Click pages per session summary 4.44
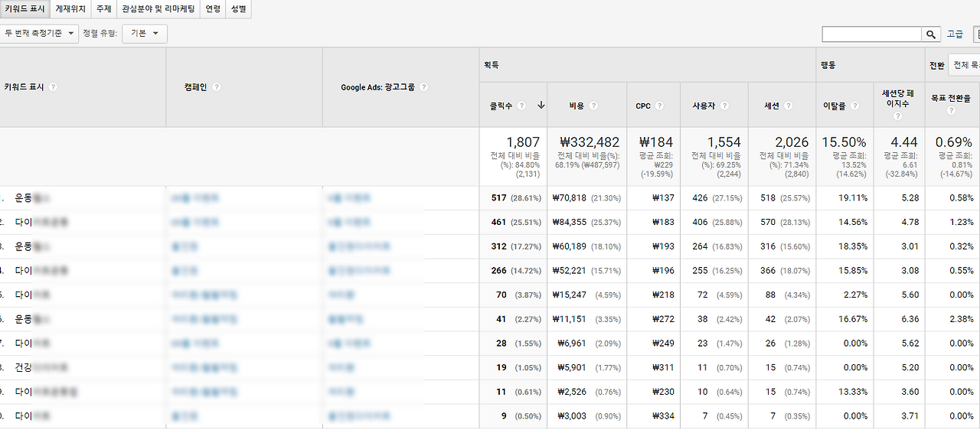The image size is (980, 430). (903, 142)
